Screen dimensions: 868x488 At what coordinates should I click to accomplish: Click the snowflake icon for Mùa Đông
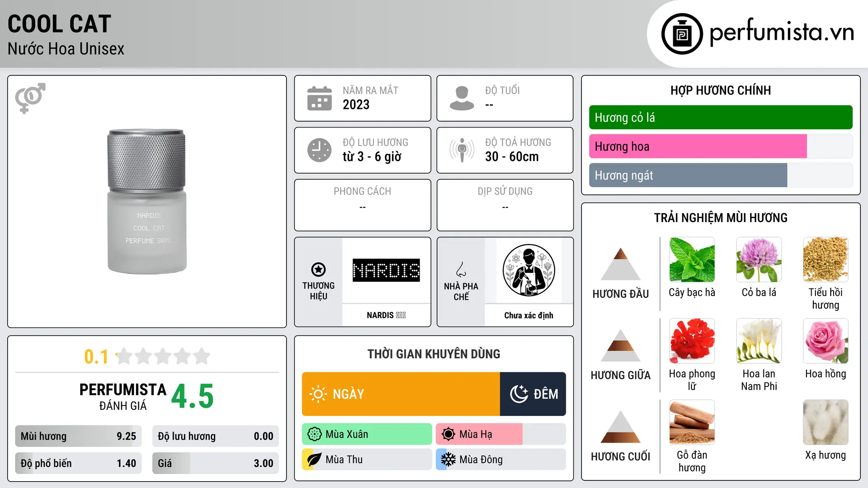click(448, 460)
